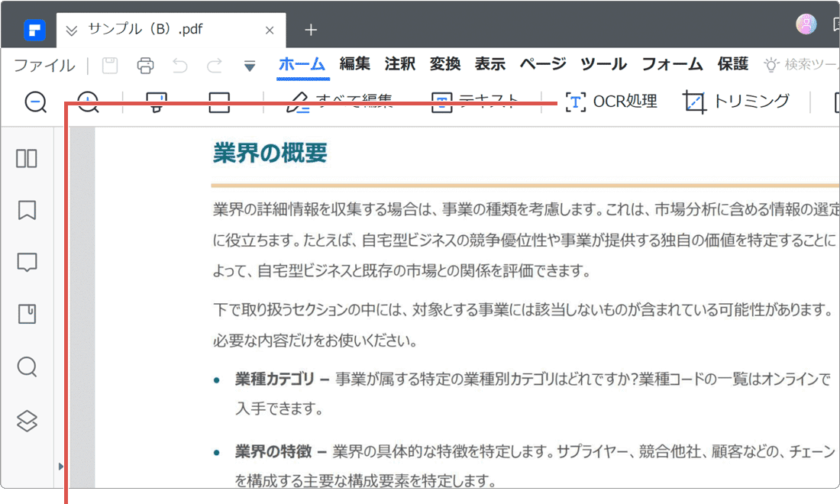Switch to the 注釈 ribbon tab
The height and width of the screenshot is (504, 840).
click(399, 64)
